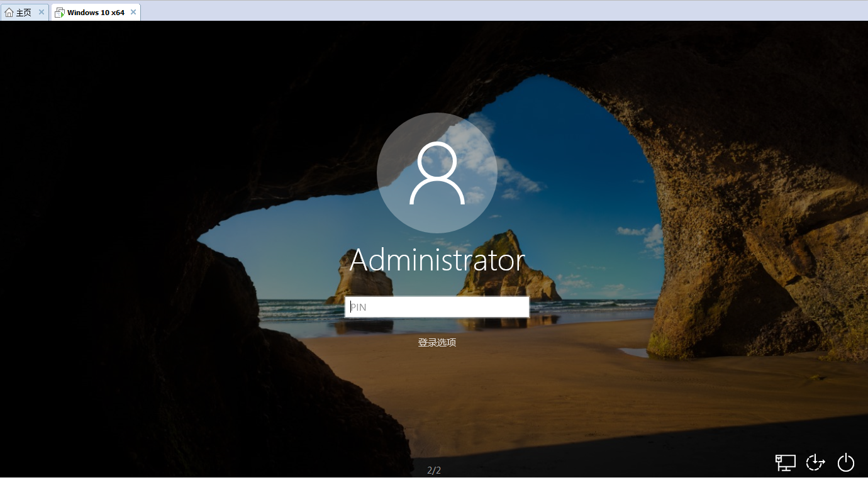Click the VM icon on Windows 10 tab
The image size is (868, 478).
click(60, 13)
